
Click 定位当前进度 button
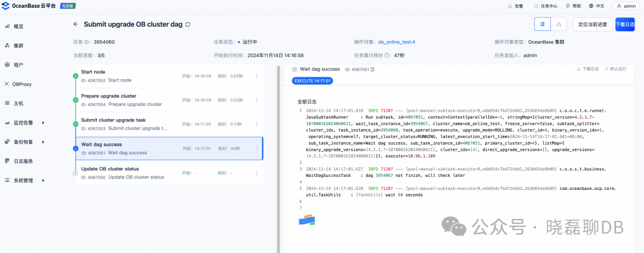pos(592,24)
